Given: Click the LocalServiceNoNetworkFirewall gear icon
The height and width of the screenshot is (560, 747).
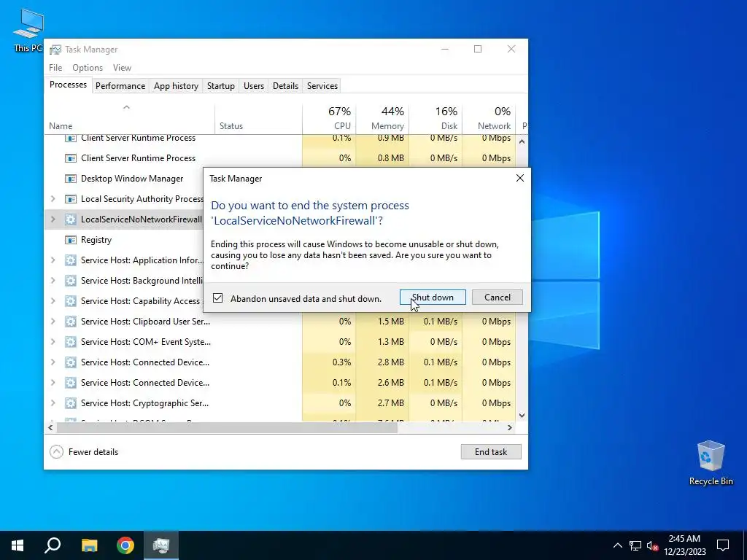Looking at the screenshot, I should point(71,219).
